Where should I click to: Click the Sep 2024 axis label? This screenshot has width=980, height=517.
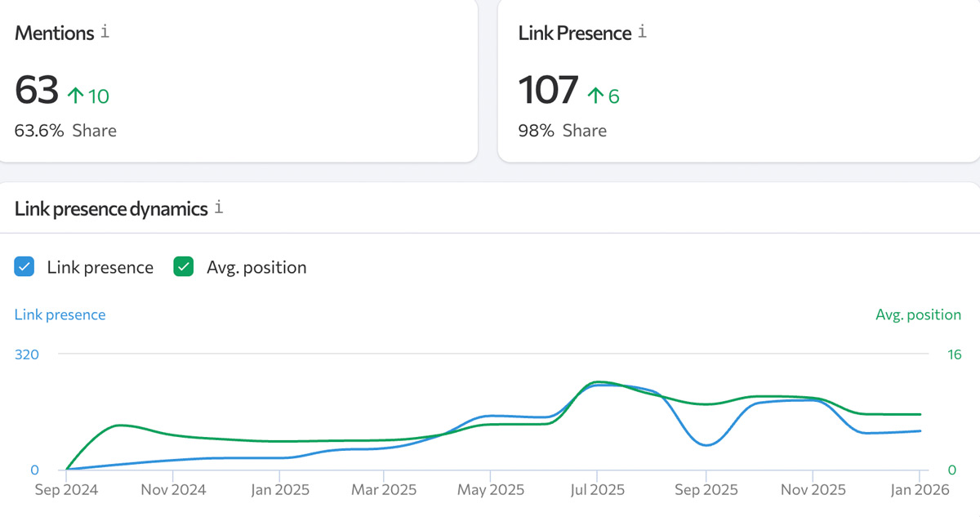pos(66,490)
